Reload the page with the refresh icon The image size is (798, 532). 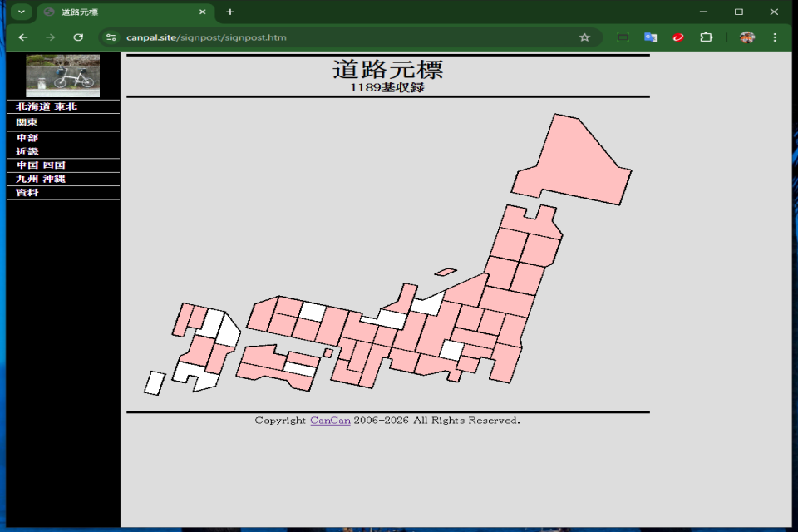(x=78, y=37)
